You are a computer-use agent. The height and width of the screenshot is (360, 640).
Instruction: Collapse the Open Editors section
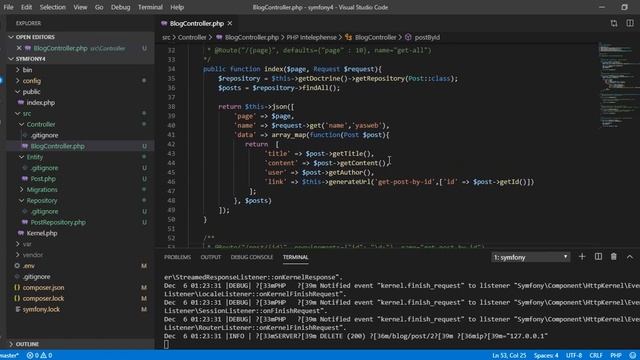(35, 37)
